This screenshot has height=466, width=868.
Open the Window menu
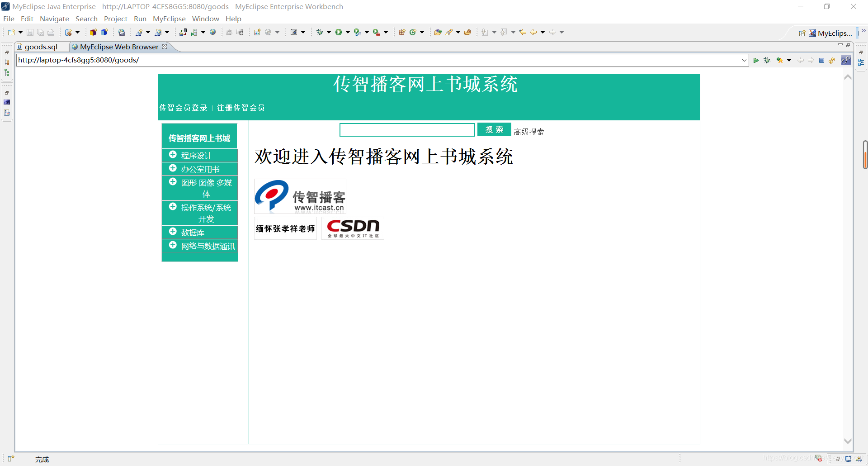coord(205,19)
